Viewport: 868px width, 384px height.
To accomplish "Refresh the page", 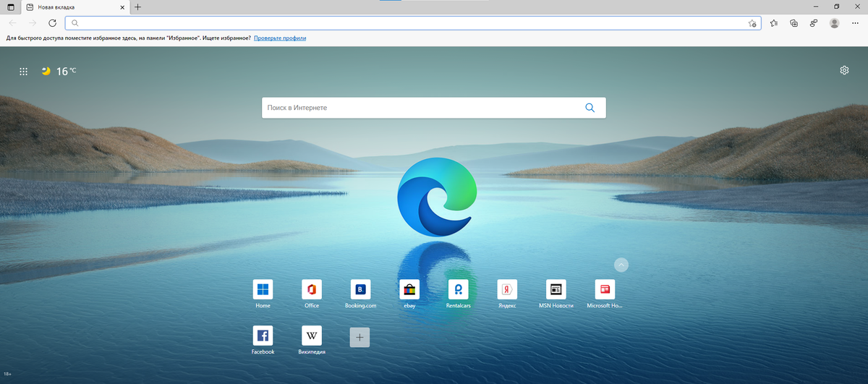I will (52, 23).
